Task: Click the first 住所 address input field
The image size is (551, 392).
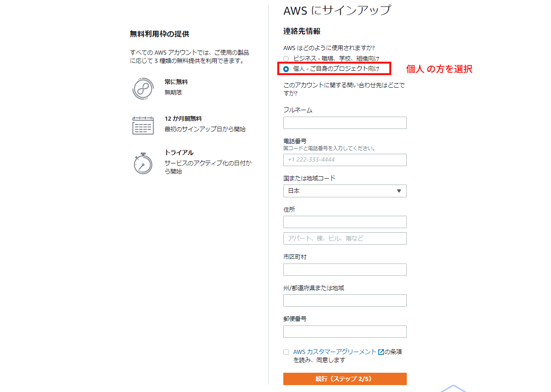Action: point(345,222)
